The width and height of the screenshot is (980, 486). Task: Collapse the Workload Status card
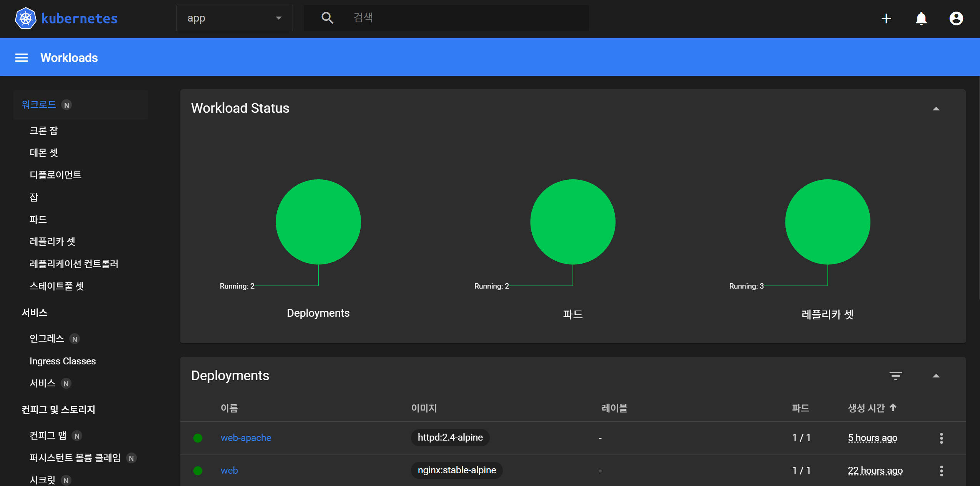tap(936, 109)
